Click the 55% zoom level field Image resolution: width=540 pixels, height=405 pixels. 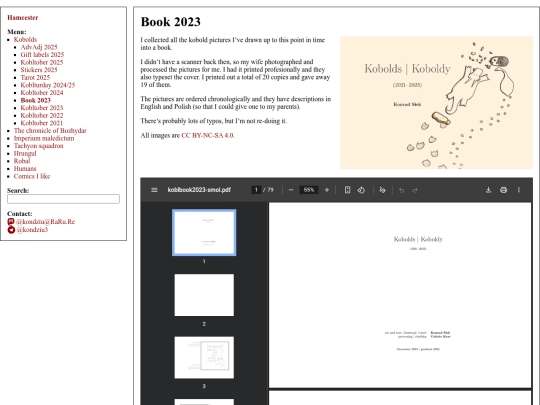pos(309,190)
